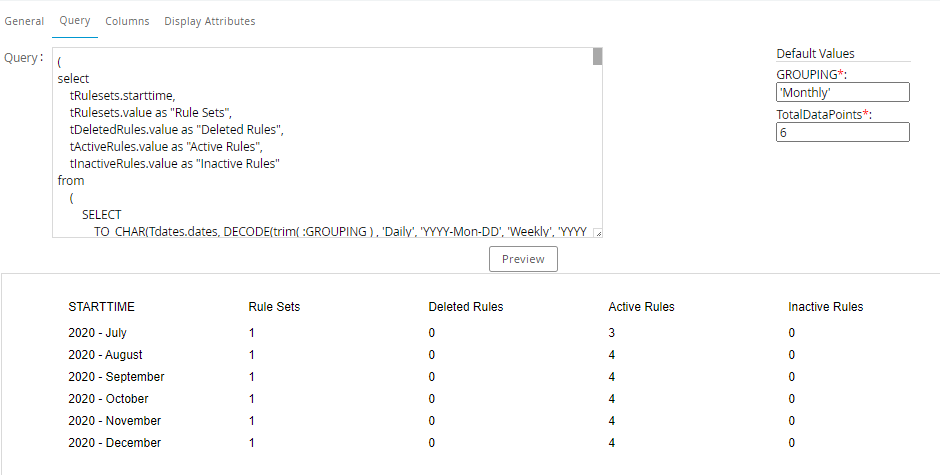
Task: Open Rule Sets value for 2020 - July
Action: coord(252,333)
